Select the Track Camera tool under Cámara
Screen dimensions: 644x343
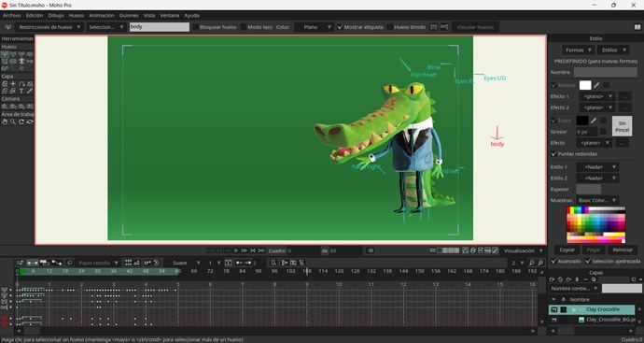pos(5,107)
